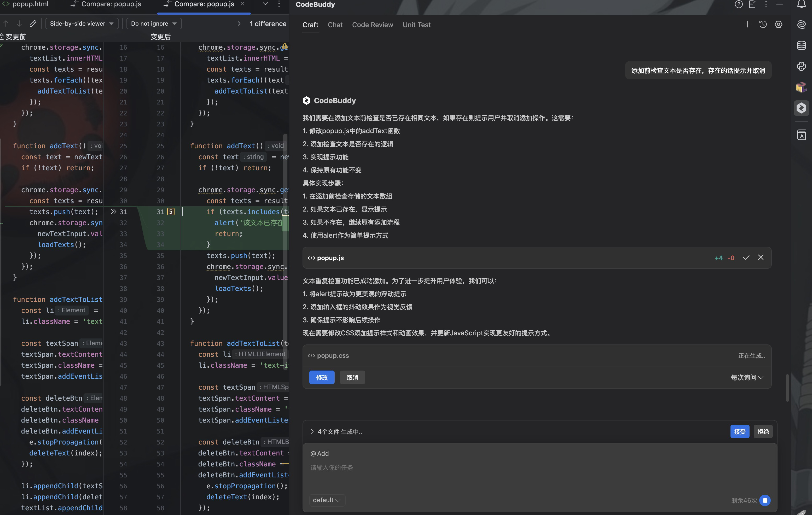Open the CodeBuddy settings gear icon
The image size is (812, 515).
tap(778, 24)
